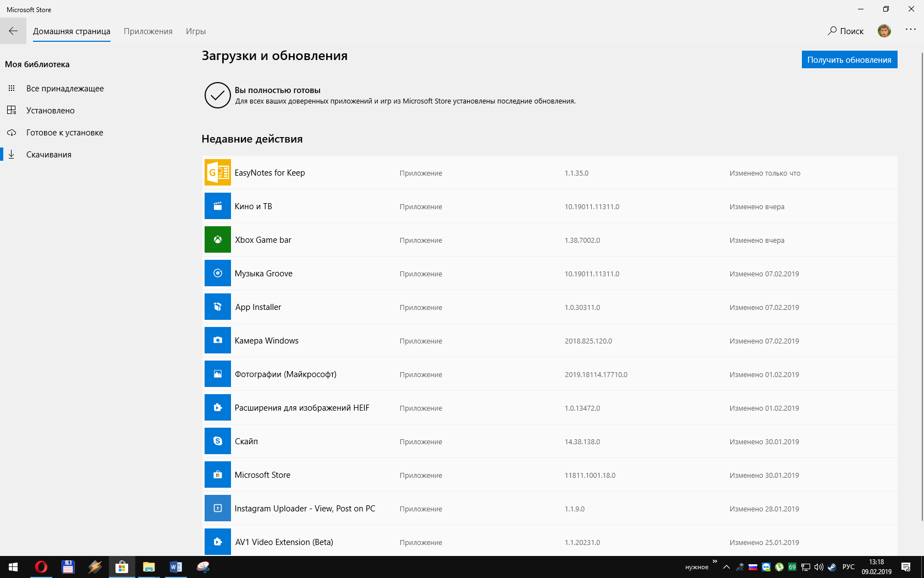Screen dimensions: 924x578
Task: Click version number 1.1.35.0
Action: (576, 173)
